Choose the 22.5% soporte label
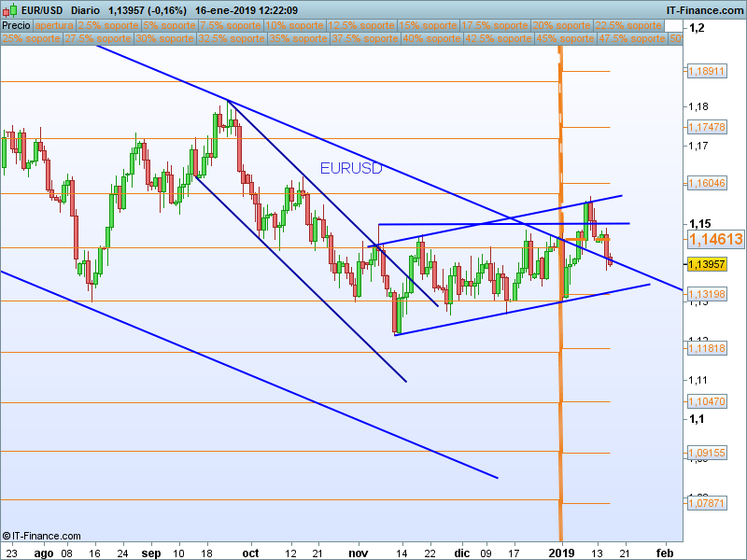The width and height of the screenshot is (747, 560). pyautogui.click(x=628, y=26)
